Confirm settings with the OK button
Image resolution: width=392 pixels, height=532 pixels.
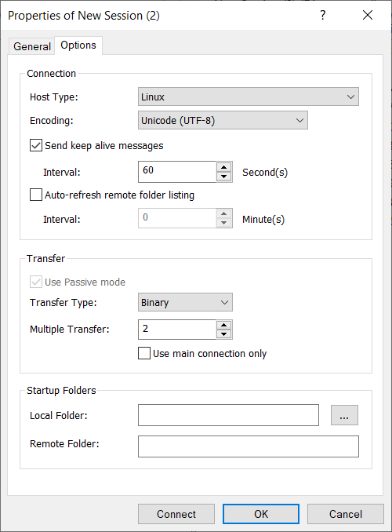261,514
